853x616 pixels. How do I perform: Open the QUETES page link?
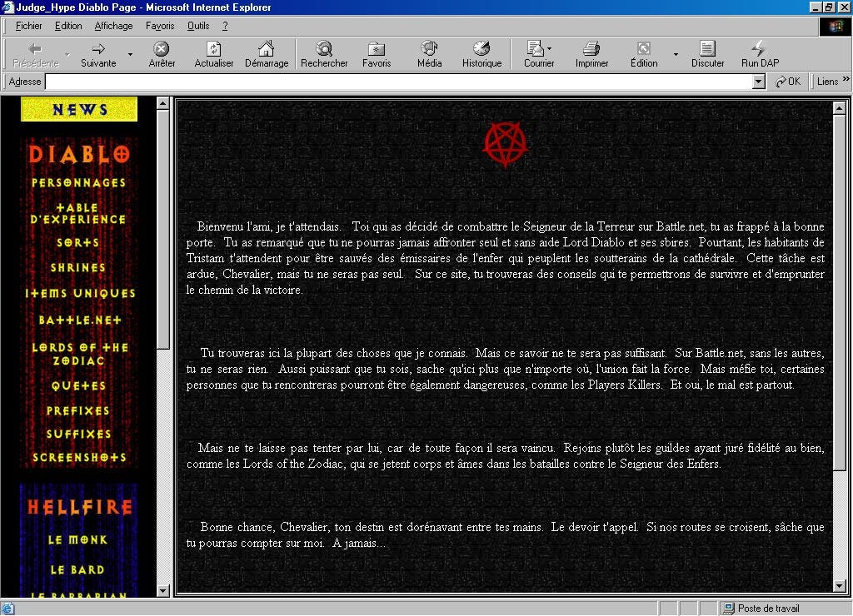(79, 385)
